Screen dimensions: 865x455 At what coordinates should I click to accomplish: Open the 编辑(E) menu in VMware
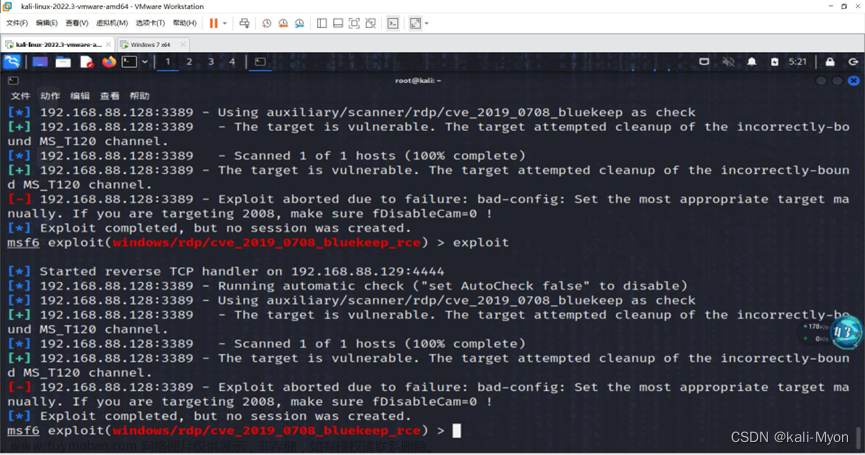tap(46, 23)
